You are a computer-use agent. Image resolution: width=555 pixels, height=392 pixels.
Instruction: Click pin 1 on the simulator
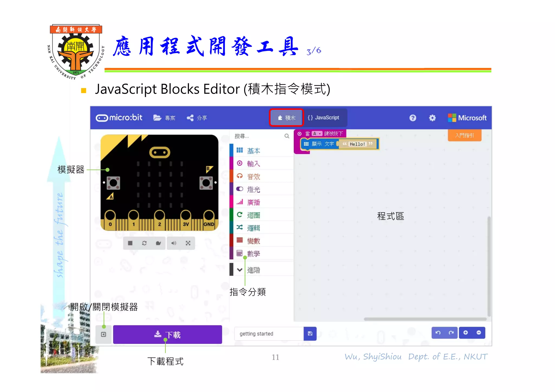(x=133, y=220)
